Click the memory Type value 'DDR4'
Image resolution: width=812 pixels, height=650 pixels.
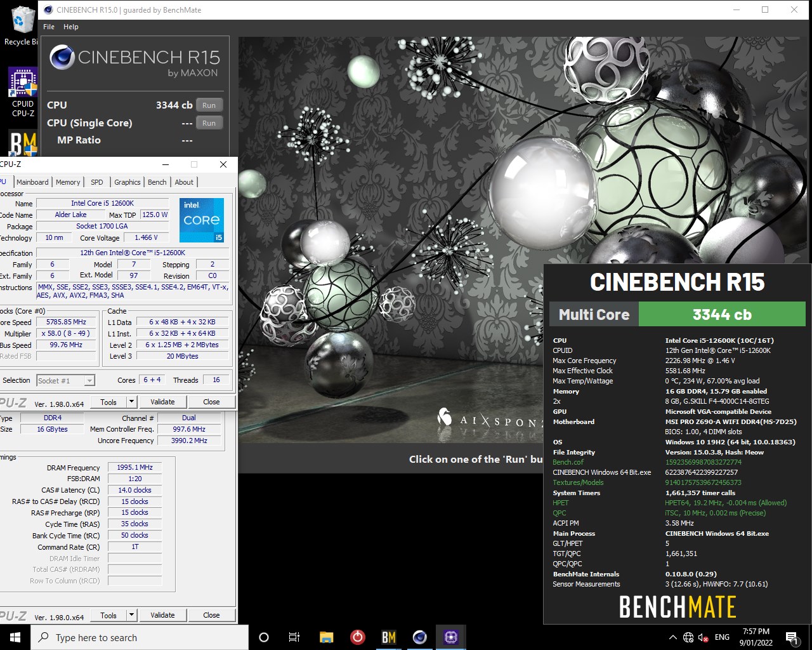tap(53, 418)
